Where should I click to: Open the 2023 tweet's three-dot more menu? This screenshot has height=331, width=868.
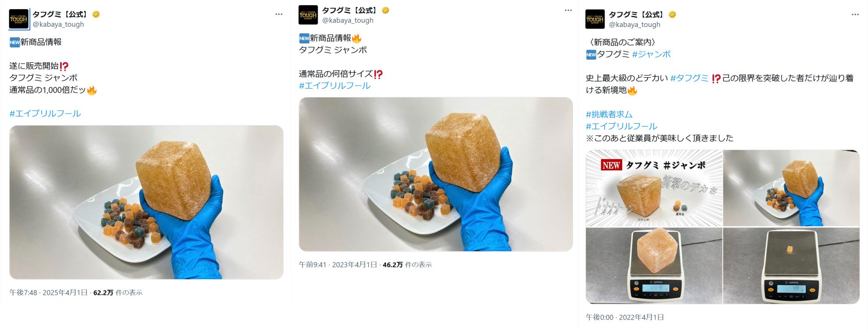[568, 10]
